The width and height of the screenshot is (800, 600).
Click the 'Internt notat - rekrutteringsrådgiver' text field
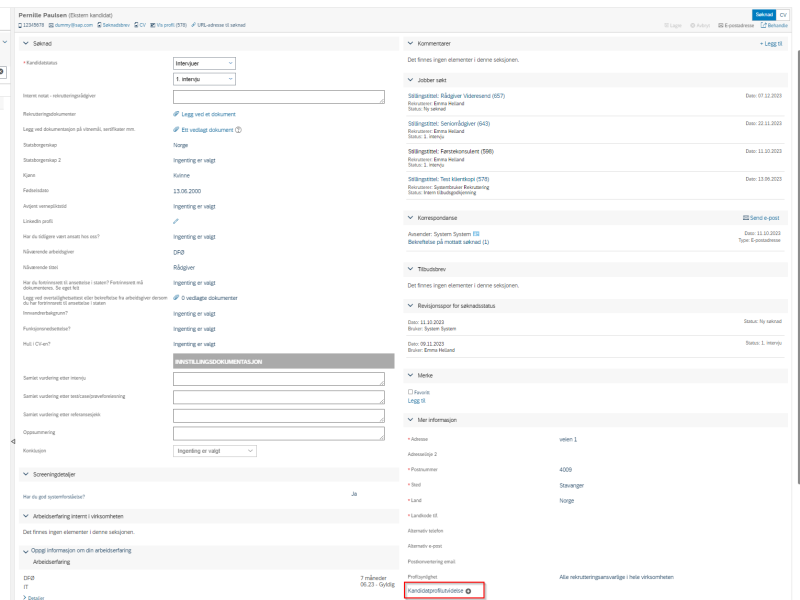[x=279, y=97]
